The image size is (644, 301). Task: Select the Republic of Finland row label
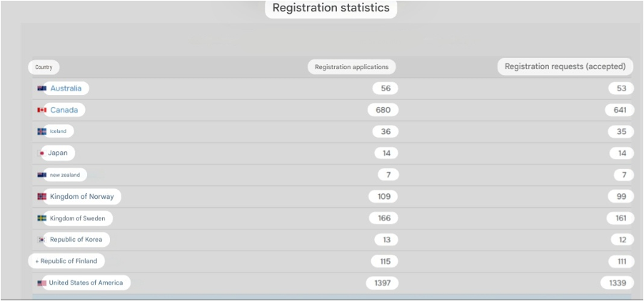click(x=66, y=261)
